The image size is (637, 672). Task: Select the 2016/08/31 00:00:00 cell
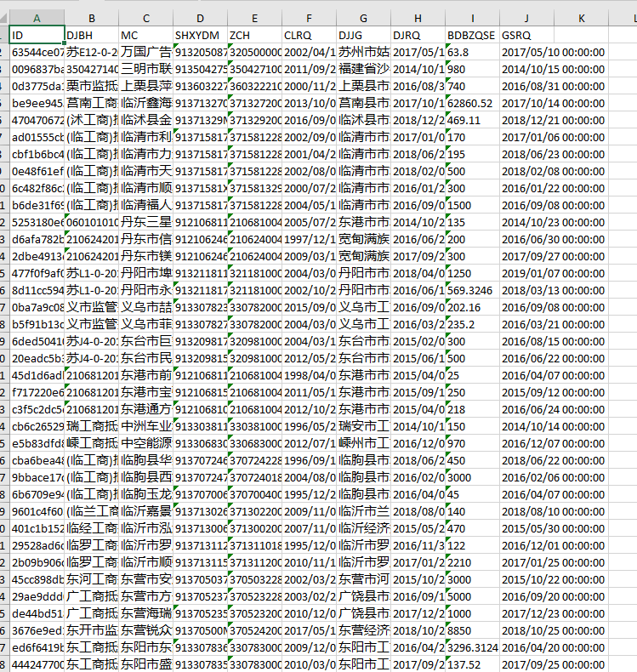click(554, 86)
